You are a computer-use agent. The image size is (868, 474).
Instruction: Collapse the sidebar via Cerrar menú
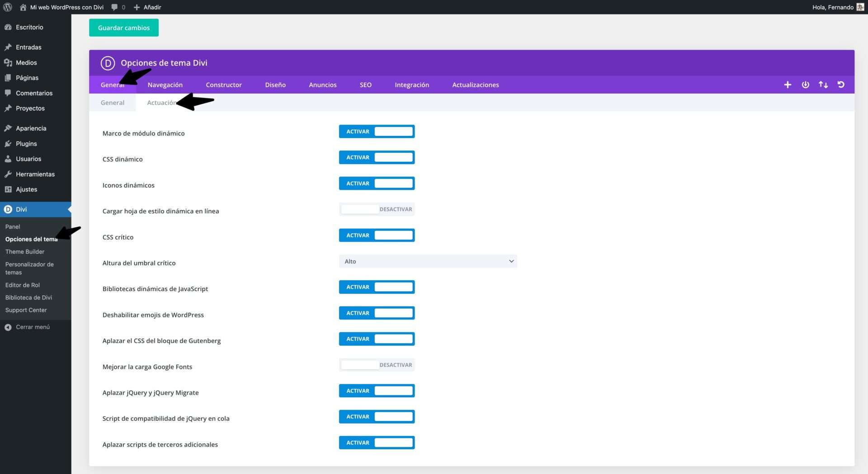(33, 327)
